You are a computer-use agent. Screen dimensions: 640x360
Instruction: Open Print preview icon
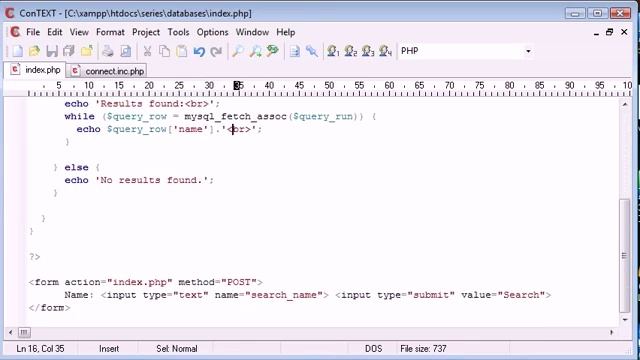click(x=125, y=51)
